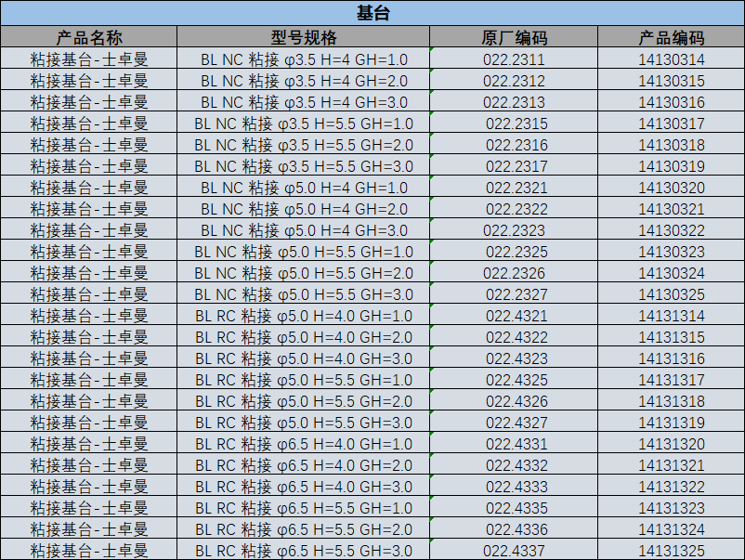Screen dimensions: 745x560
Task: Click product code 14131321
Action: click(671, 465)
